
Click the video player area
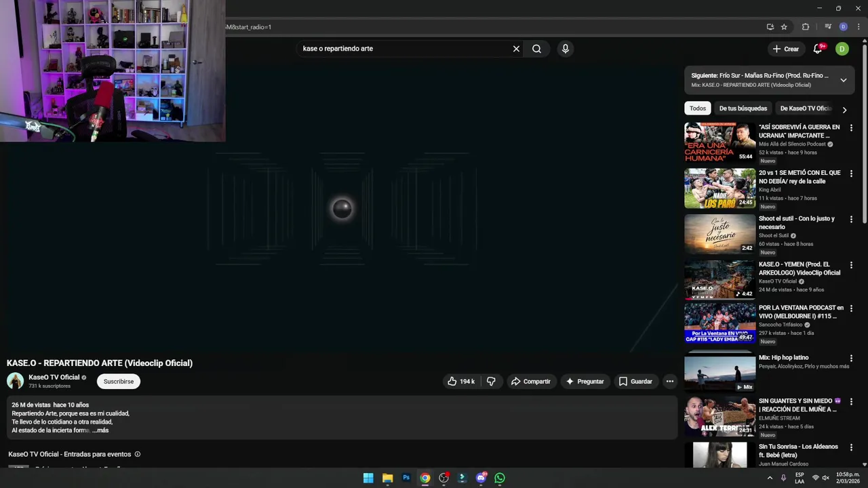tap(342, 210)
